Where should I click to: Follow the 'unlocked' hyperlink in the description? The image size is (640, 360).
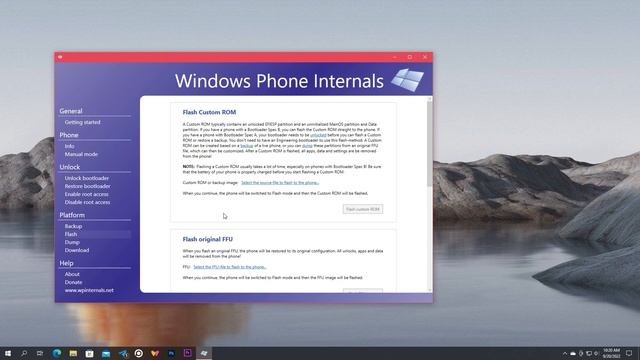(x=318, y=135)
